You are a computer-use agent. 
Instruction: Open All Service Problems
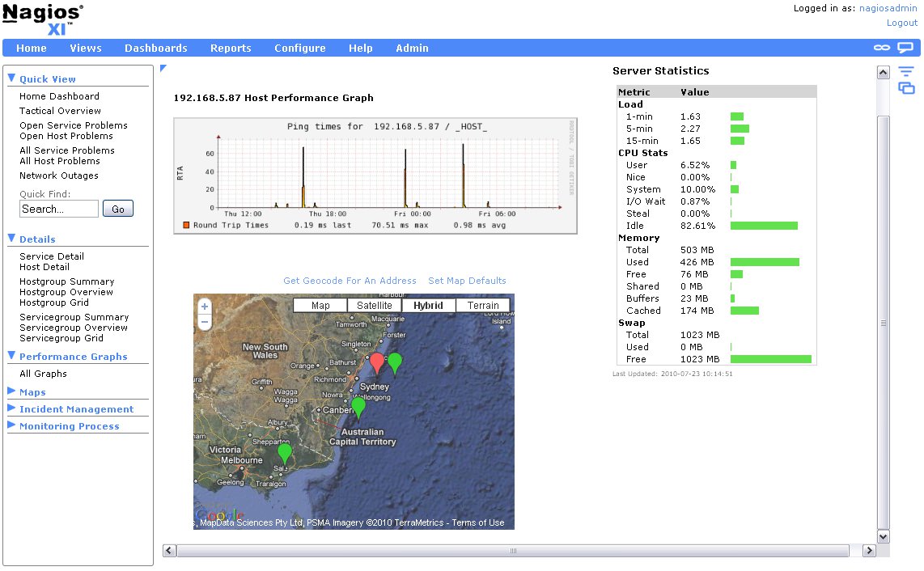point(66,151)
